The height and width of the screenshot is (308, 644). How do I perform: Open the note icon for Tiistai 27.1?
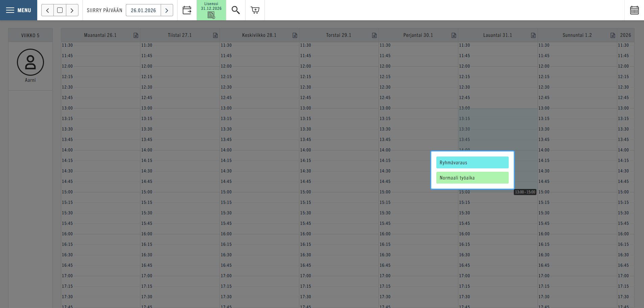[215, 35]
